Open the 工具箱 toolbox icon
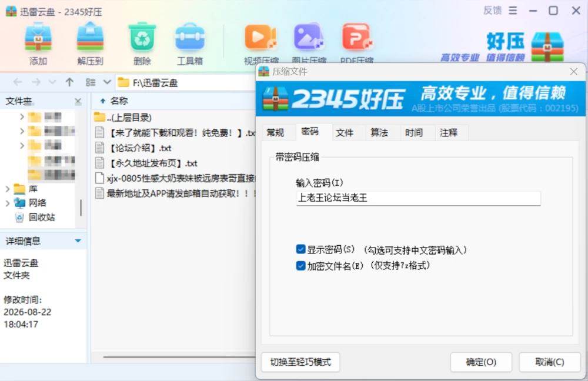The width and height of the screenshot is (588, 381). point(190,44)
